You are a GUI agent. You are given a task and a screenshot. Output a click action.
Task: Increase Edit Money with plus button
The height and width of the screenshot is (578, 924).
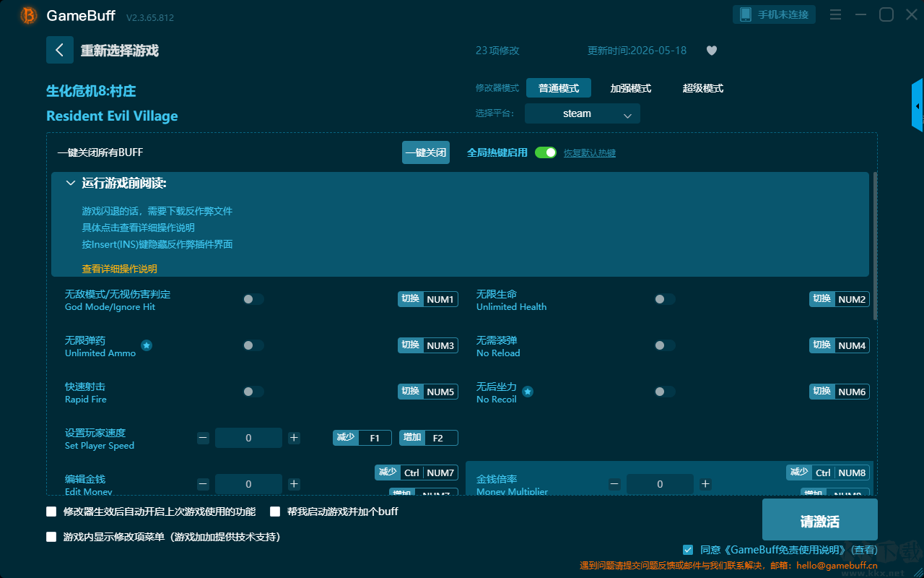pos(294,484)
